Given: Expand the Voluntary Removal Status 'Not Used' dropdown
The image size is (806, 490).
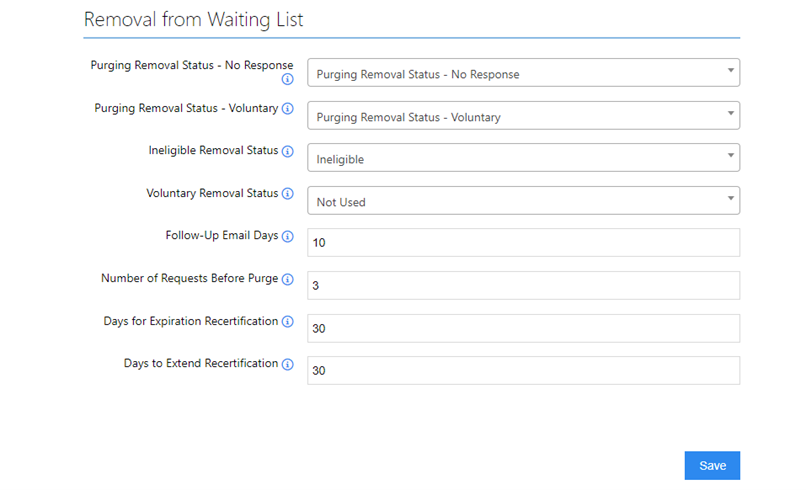Looking at the screenshot, I should point(523,201).
